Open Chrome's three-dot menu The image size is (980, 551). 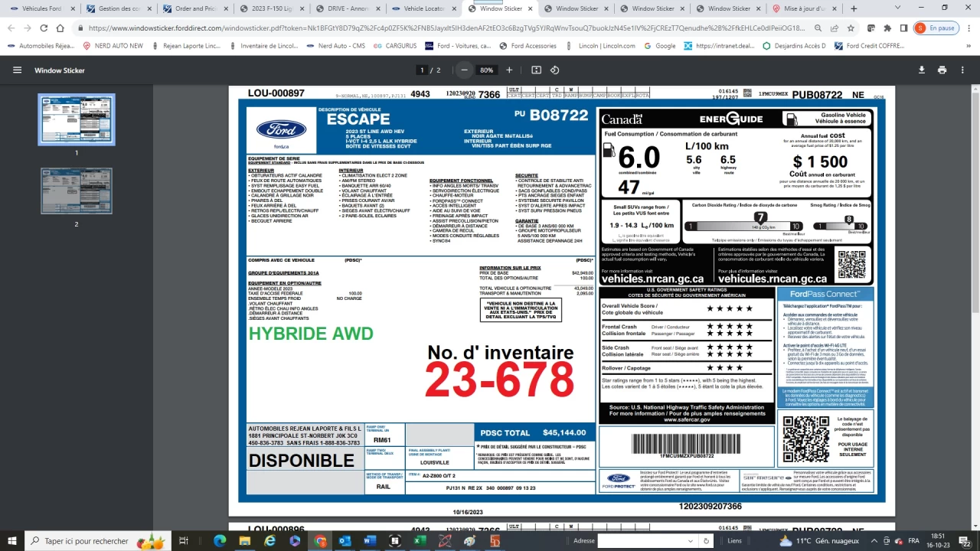click(969, 28)
